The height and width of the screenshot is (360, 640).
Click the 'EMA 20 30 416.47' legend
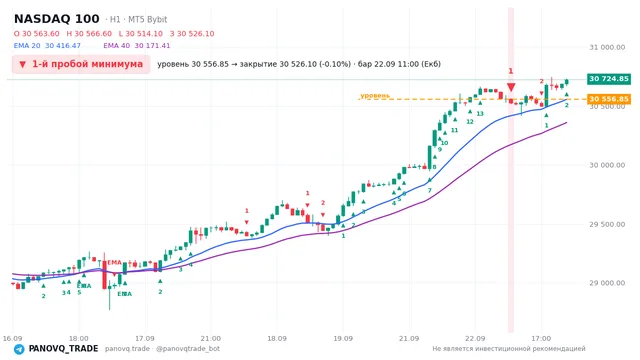47,46
